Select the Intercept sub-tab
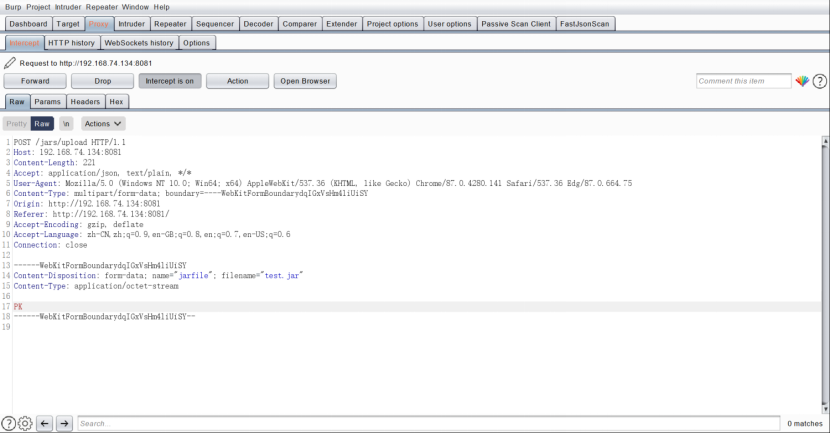Image resolution: width=830 pixels, height=433 pixels. [x=24, y=43]
